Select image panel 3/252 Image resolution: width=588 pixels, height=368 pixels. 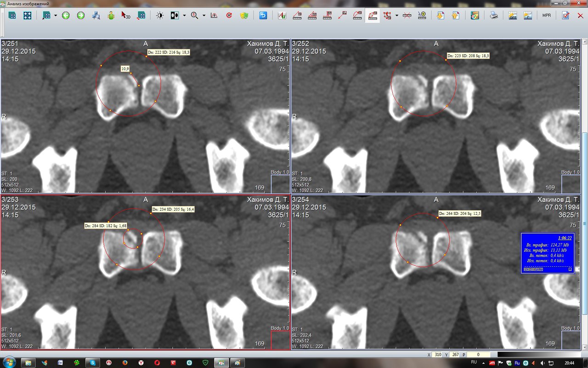[436, 116]
